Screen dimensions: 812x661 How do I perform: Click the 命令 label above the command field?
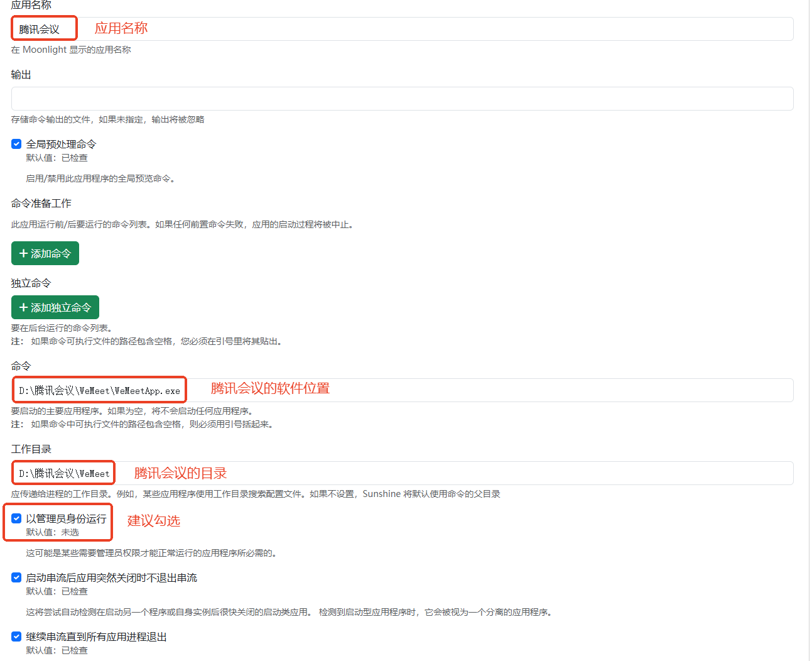(x=21, y=366)
